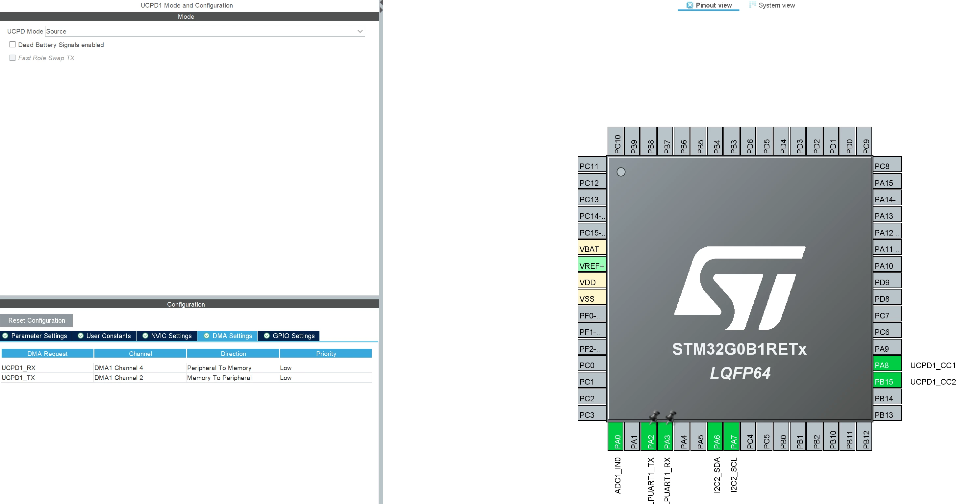This screenshot has height=504, width=980.
Task: Click pin PB13 on the right side
Action: tap(887, 414)
